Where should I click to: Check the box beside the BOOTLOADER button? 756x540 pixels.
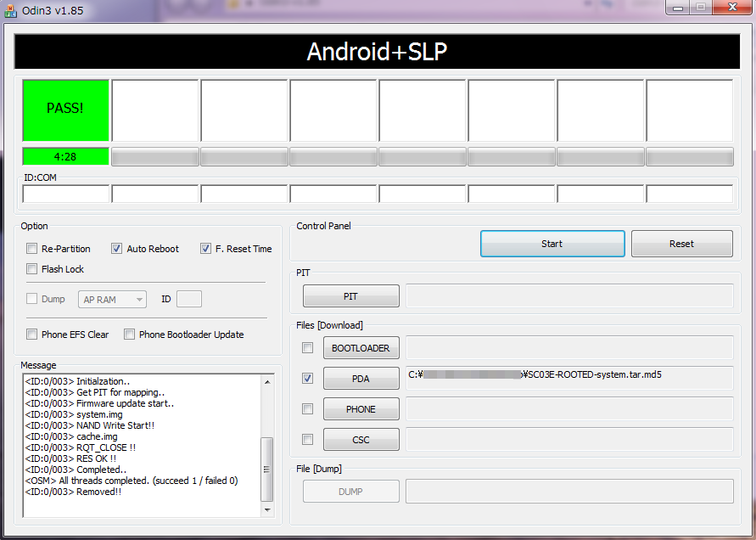(x=307, y=347)
